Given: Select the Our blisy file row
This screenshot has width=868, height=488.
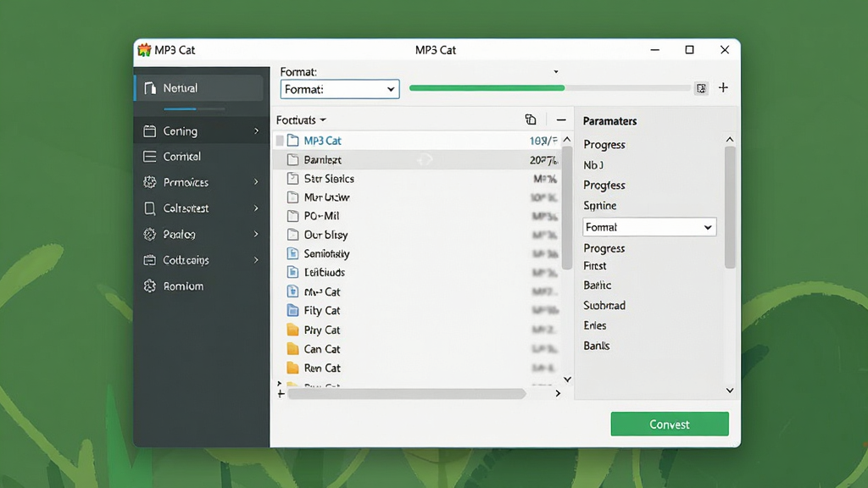Looking at the screenshot, I should point(417,235).
